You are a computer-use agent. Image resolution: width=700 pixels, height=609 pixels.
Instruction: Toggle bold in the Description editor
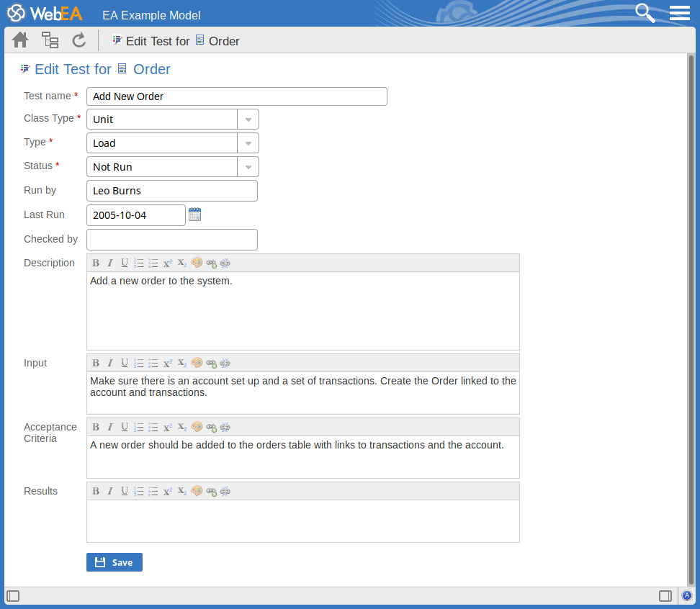[96, 263]
